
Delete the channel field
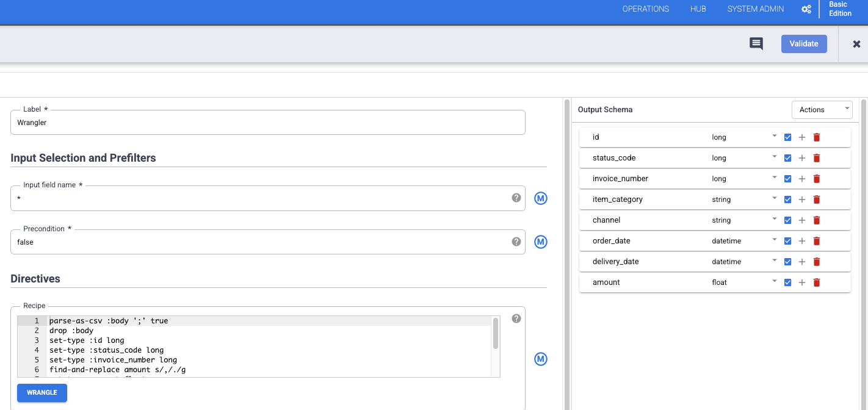click(817, 220)
